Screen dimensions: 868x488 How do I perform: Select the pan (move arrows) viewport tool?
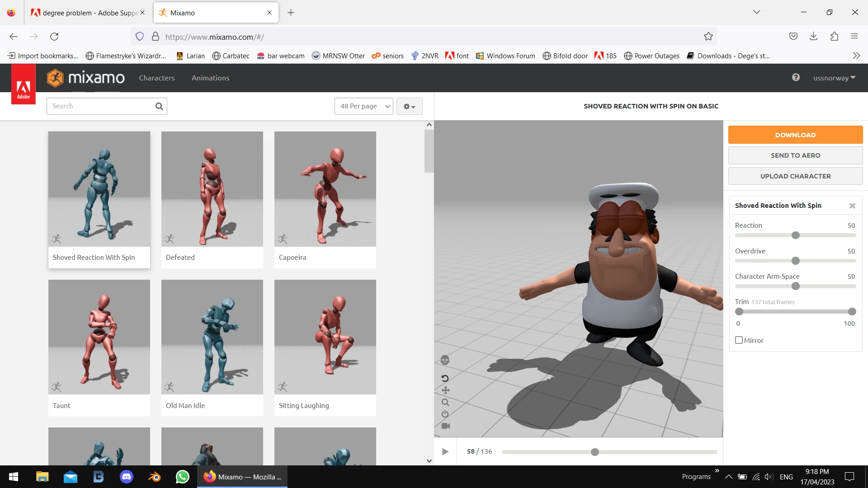(x=445, y=390)
